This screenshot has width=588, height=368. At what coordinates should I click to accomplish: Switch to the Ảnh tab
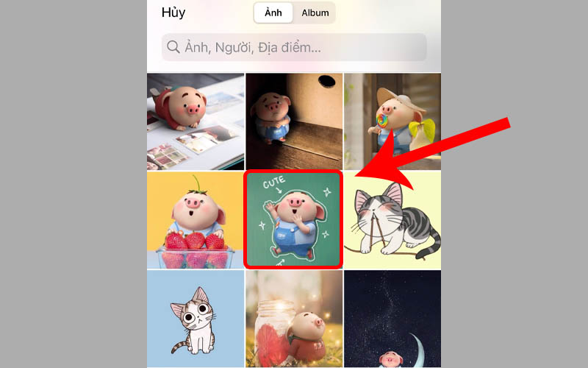point(273,13)
